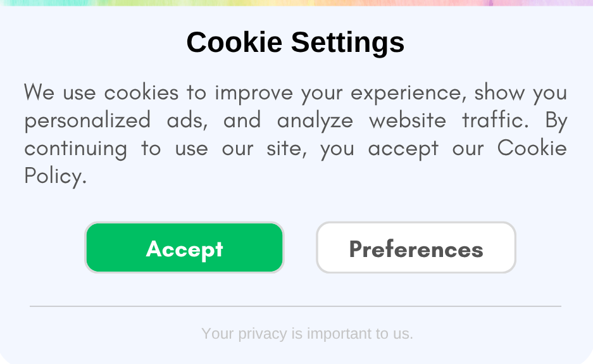Click the green Accept button
Screen dimensions: 593x364
(184, 248)
